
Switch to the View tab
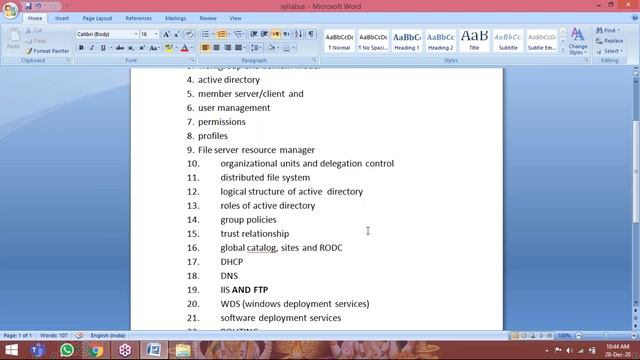point(235,18)
